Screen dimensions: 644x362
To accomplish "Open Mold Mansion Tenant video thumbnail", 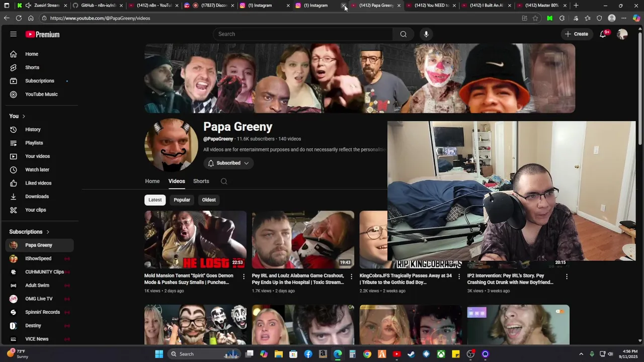I will [x=196, y=240].
